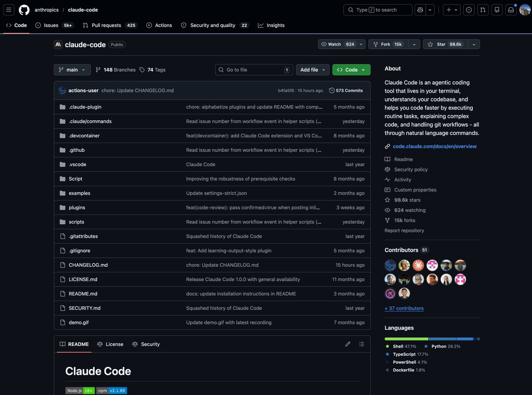Click the Node.js 18+ badge
This screenshot has width=532, height=395.
click(x=80, y=391)
